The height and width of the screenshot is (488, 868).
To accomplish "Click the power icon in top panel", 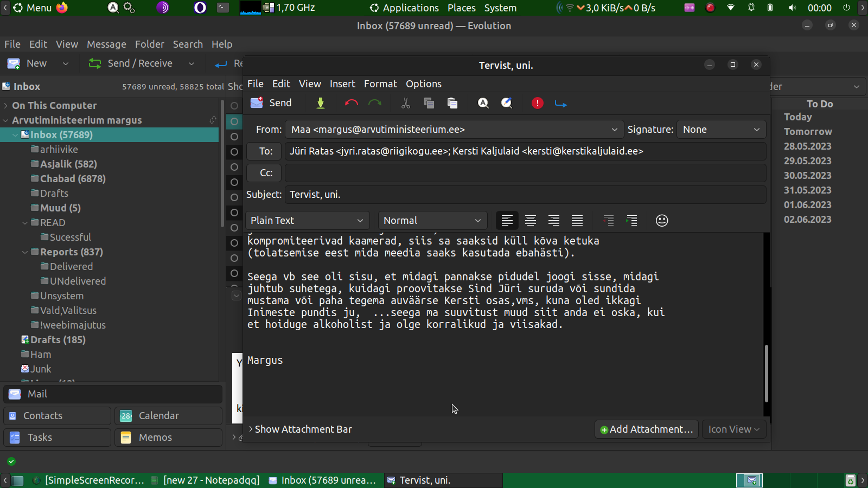I will click(846, 8).
